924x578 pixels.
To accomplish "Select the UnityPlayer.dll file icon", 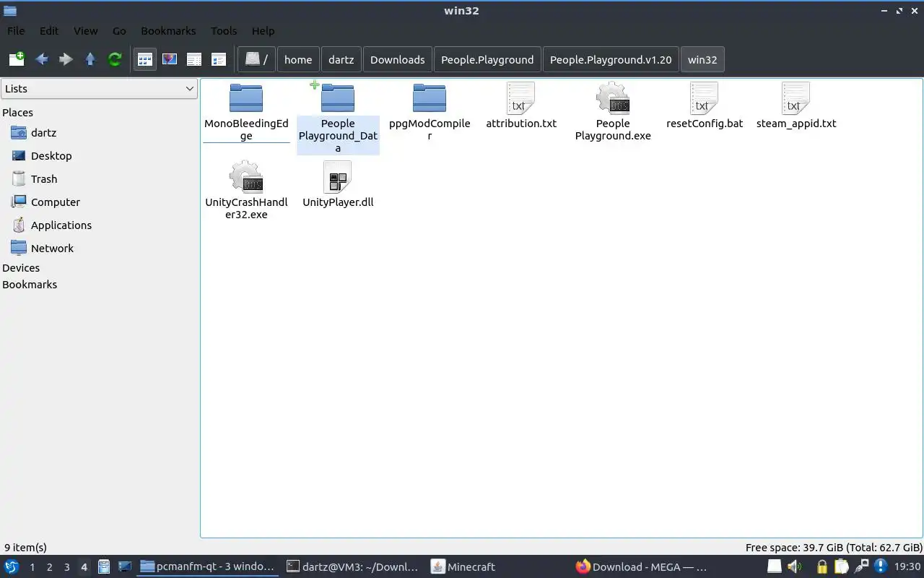I will coord(338,177).
